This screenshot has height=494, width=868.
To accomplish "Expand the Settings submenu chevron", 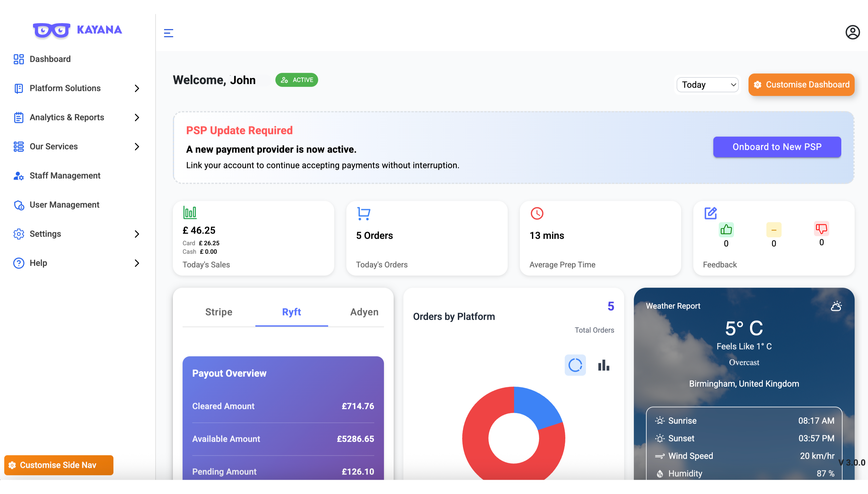I will pos(137,235).
